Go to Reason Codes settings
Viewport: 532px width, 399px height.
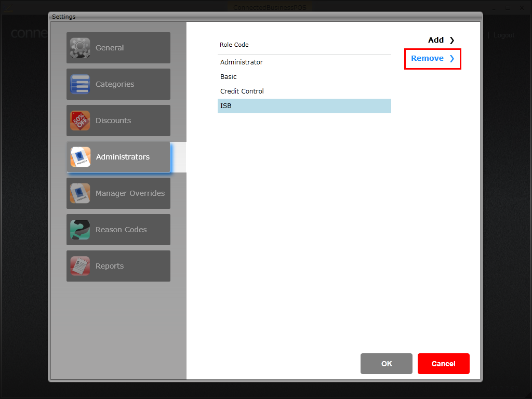coord(118,230)
